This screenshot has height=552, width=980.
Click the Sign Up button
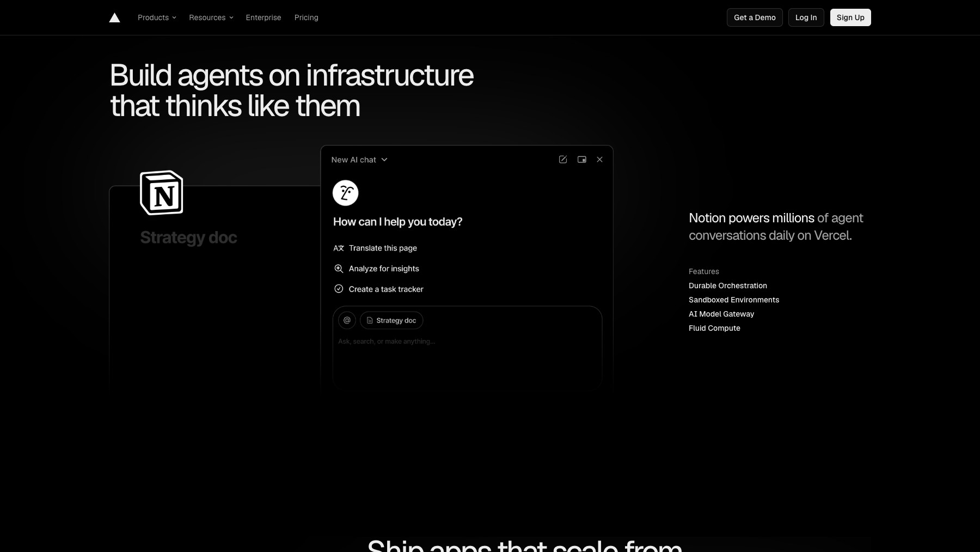[850, 17]
